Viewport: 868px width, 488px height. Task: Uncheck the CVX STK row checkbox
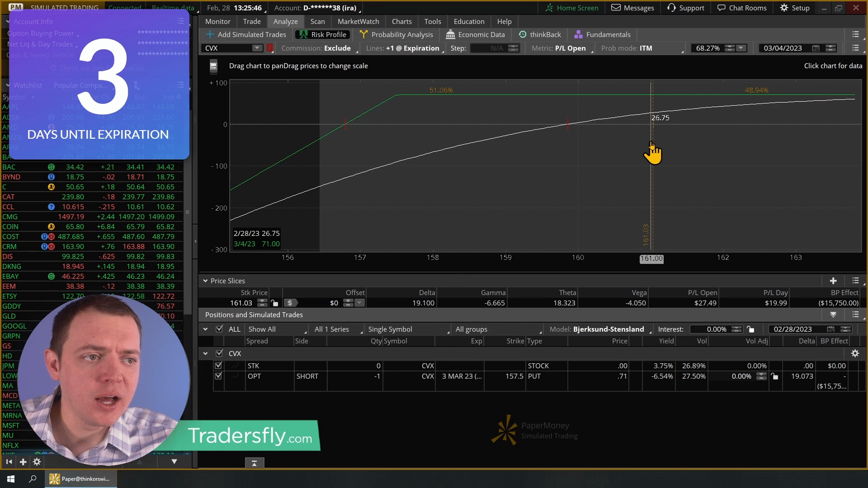click(218, 366)
